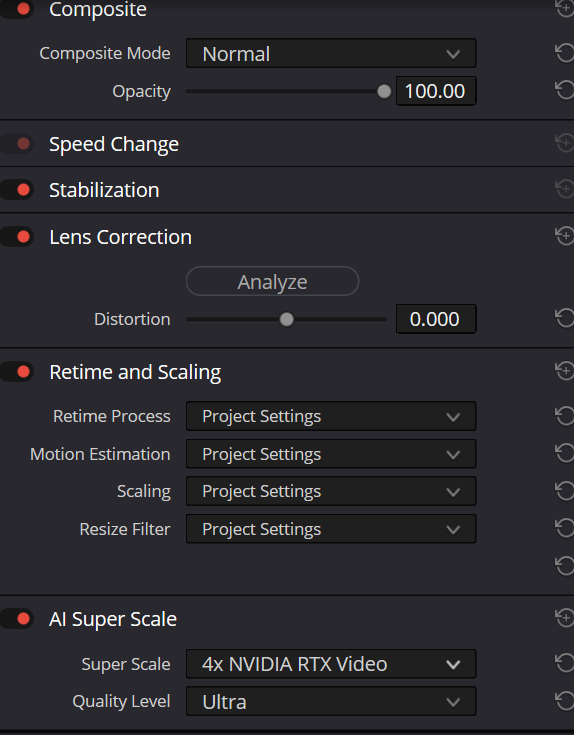This screenshot has width=574, height=735.
Task: Toggle the Stabilization enable switch
Action: pos(17,190)
